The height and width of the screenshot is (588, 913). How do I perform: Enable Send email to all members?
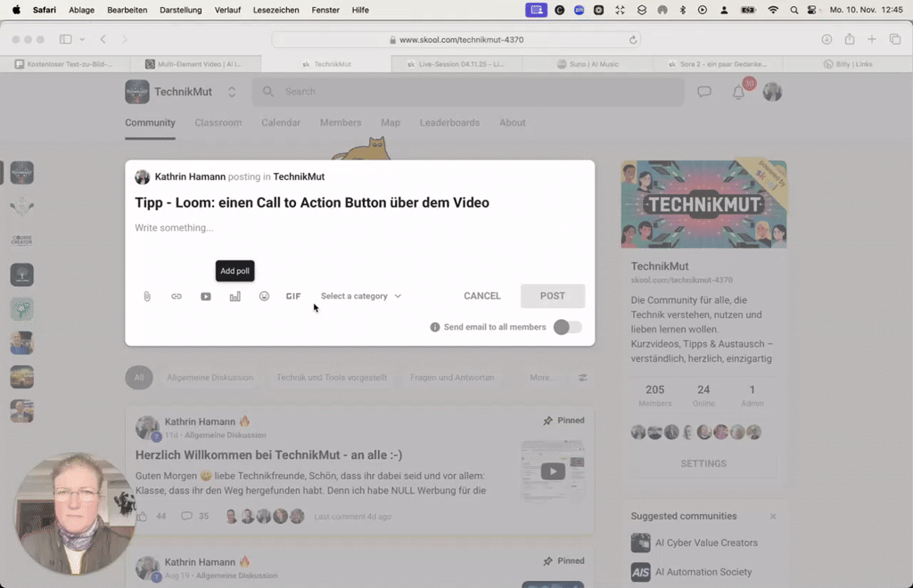pyautogui.click(x=568, y=327)
